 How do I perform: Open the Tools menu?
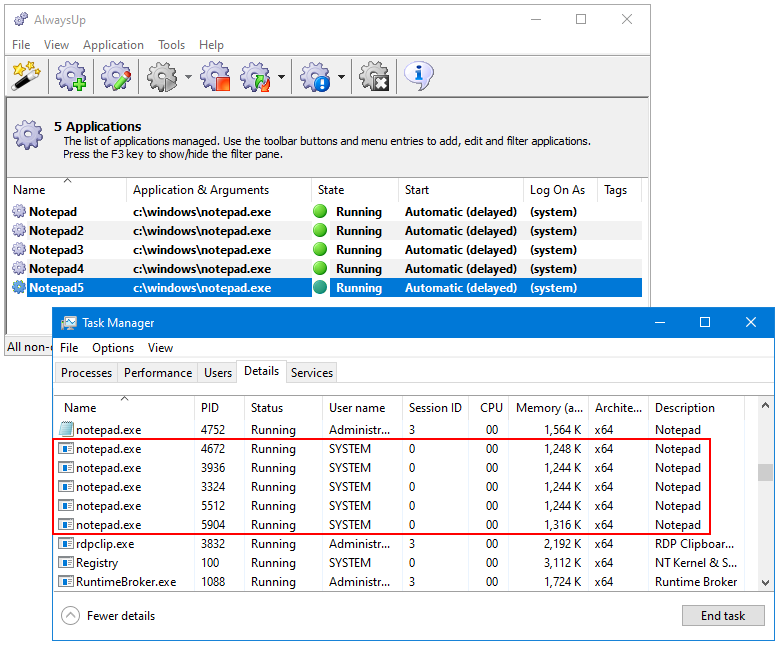[172, 45]
